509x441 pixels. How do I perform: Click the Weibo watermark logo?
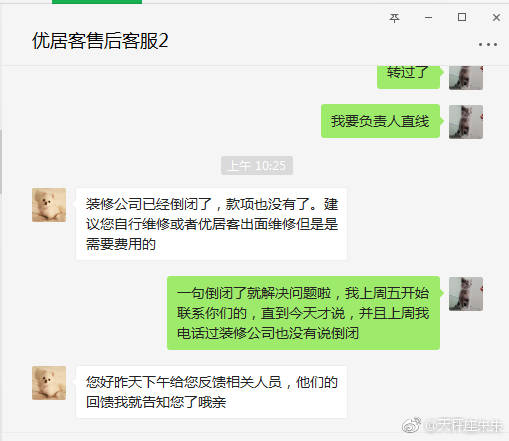coord(411,424)
